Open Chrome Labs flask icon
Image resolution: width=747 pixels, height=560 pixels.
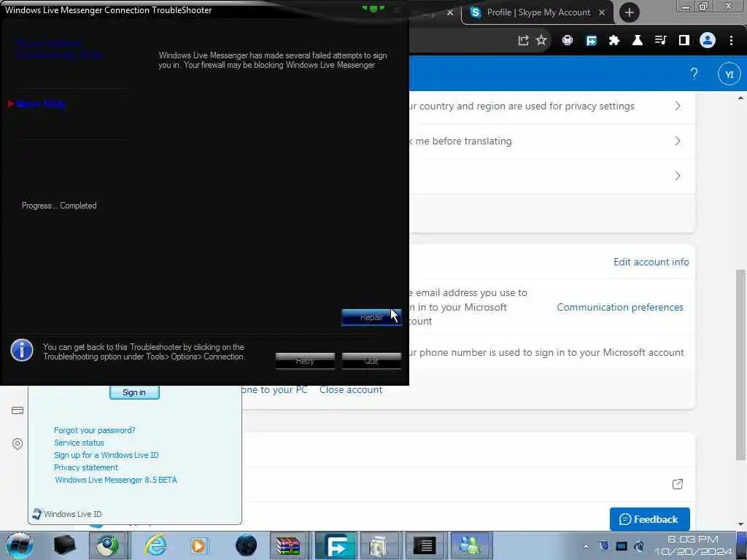(x=637, y=41)
